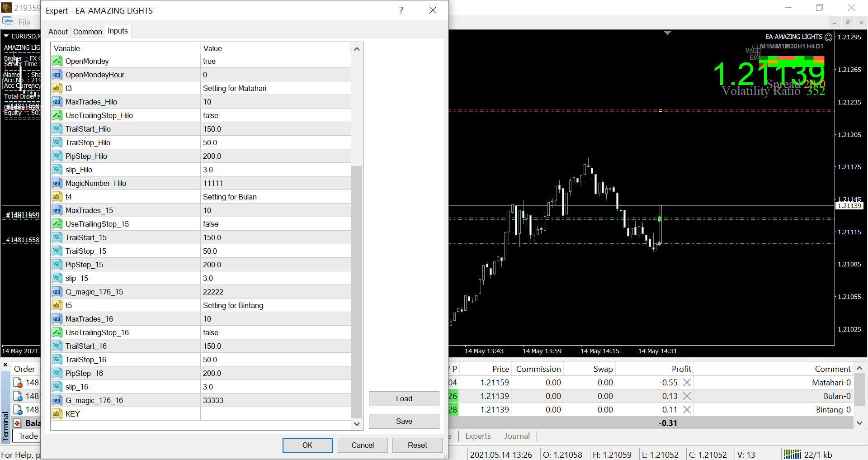Close the Bintang-0 order with X icon
Image resolution: width=868 pixels, height=460 pixels.
pos(687,410)
